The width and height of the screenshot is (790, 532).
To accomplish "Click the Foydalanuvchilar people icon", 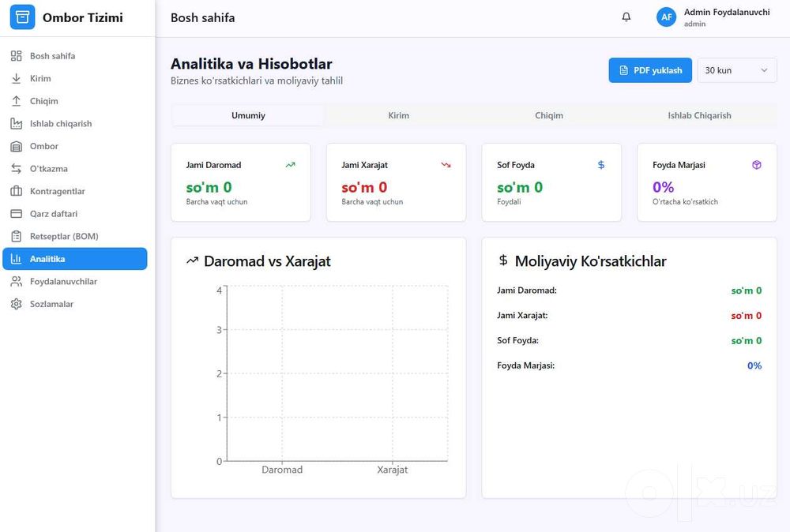I will click(x=16, y=281).
